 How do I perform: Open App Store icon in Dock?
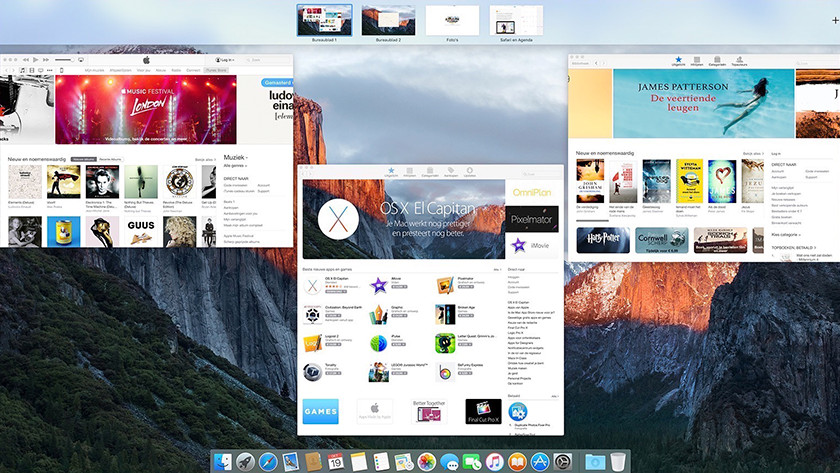(x=539, y=462)
